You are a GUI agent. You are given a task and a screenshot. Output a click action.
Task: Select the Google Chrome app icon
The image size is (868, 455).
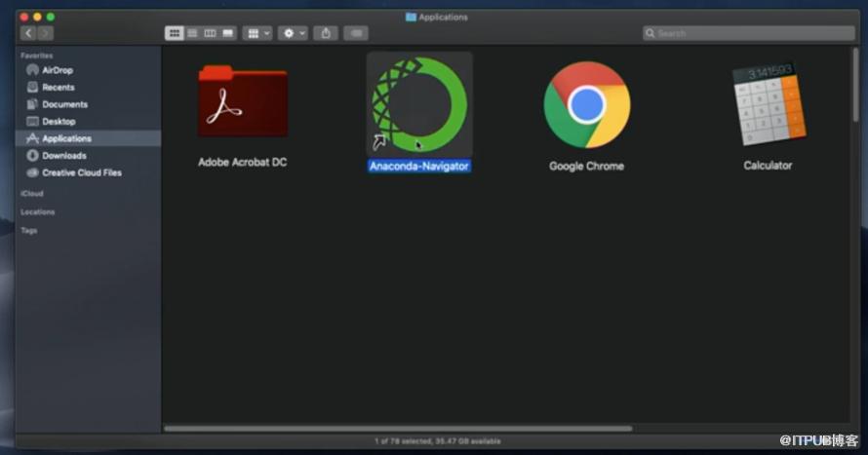[x=587, y=104]
